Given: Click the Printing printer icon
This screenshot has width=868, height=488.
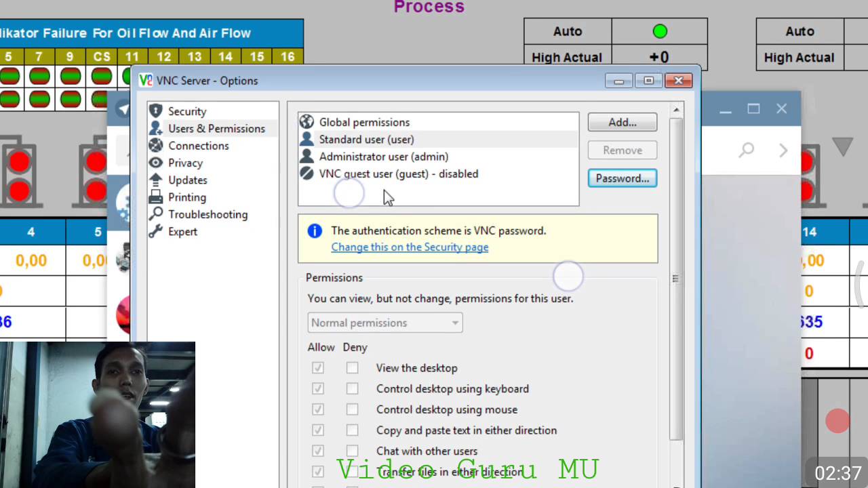Looking at the screenshot, I should pos(156,197).
